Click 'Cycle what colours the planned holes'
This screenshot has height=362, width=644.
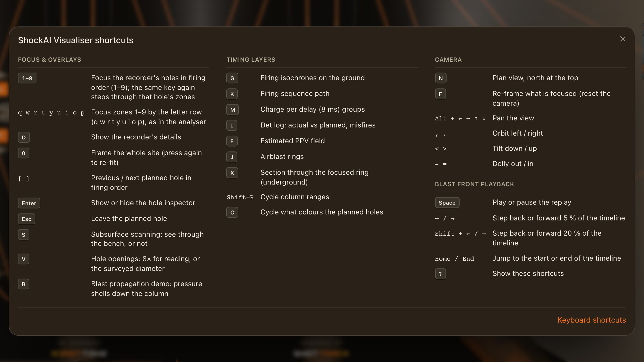[322, 212]
